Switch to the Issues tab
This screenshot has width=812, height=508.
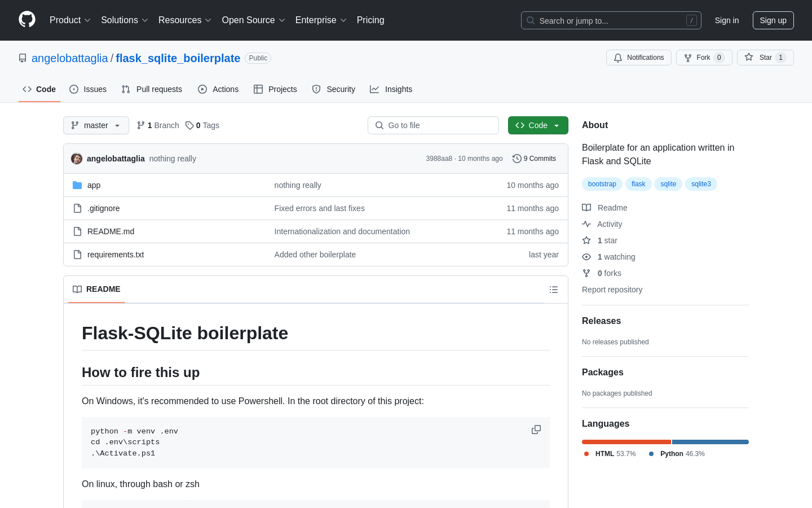coord(88,89)
